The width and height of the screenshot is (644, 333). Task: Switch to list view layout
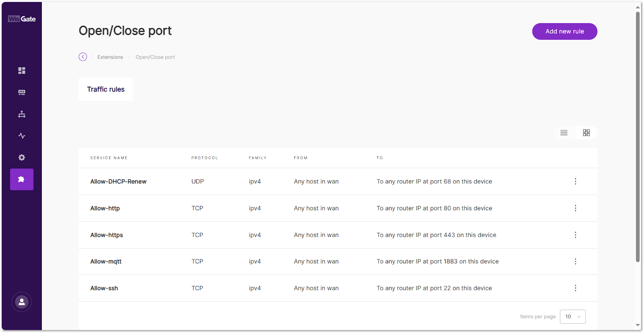[x=564, y=133]
